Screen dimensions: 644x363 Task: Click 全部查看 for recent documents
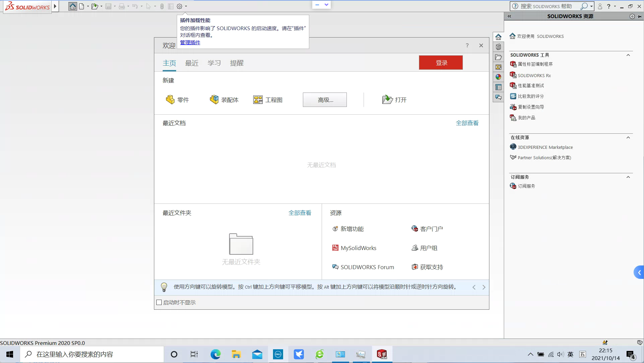tap(467, 123)
